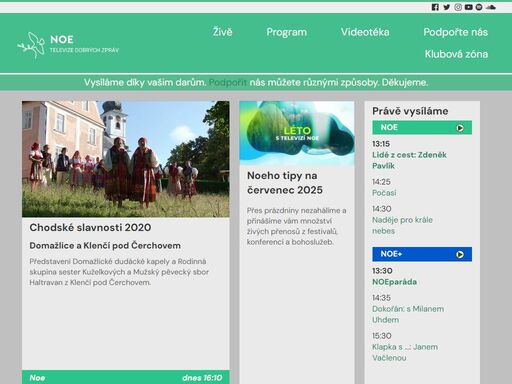Click the 14:35 time entry
This screenshot has height=384, width=512.
coord(382,298)
